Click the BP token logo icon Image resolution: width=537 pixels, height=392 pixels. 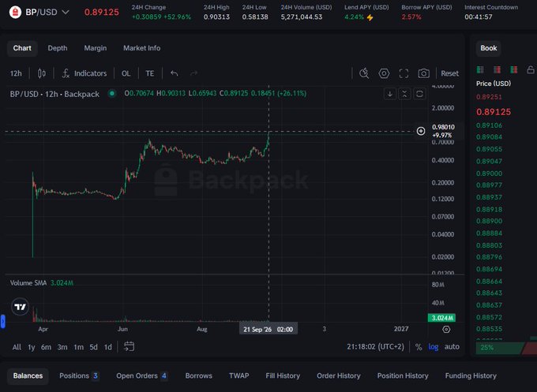click(x=15, y=13)
